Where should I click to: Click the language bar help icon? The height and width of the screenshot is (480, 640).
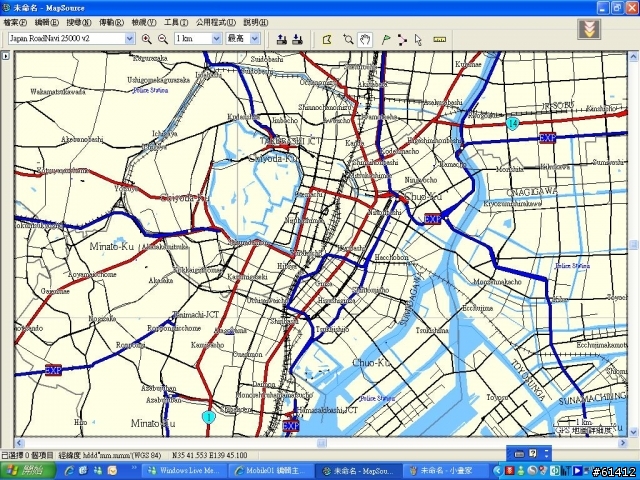(x=533, y=453)
